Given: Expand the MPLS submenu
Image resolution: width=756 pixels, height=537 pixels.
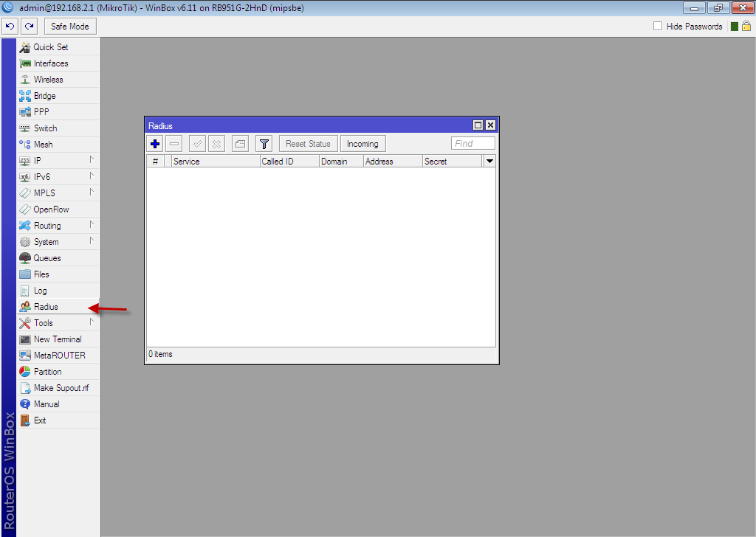Looking at the screenshot, I should coord(58,193).
